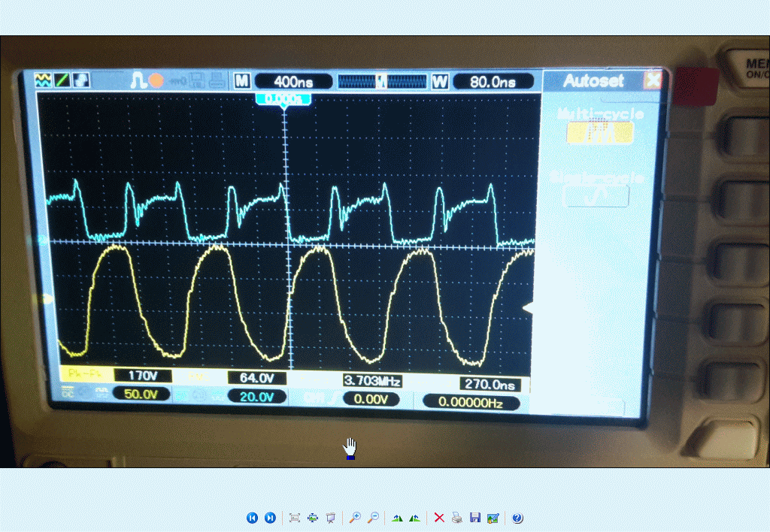Zoom in with the plus magnifier
Image resolution: width=770 pixels, height=532 pixels.
(x=354, y=518)
